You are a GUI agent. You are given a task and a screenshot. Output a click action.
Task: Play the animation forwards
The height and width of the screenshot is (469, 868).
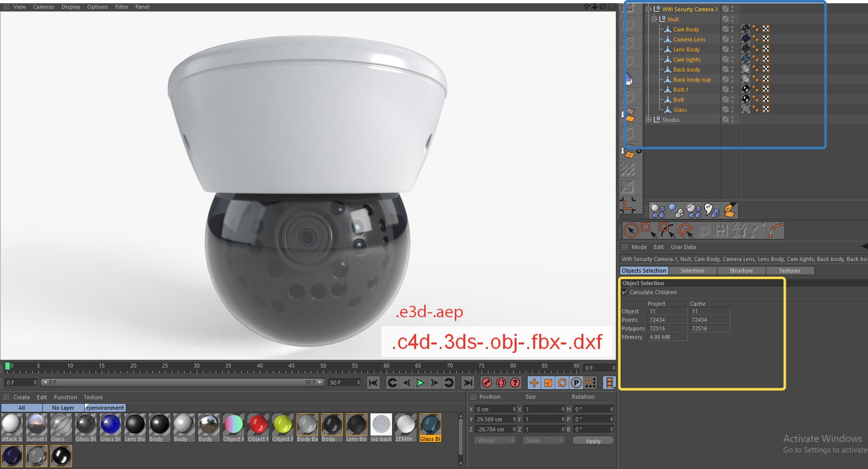pyautogui.click(x=420, y=383)
